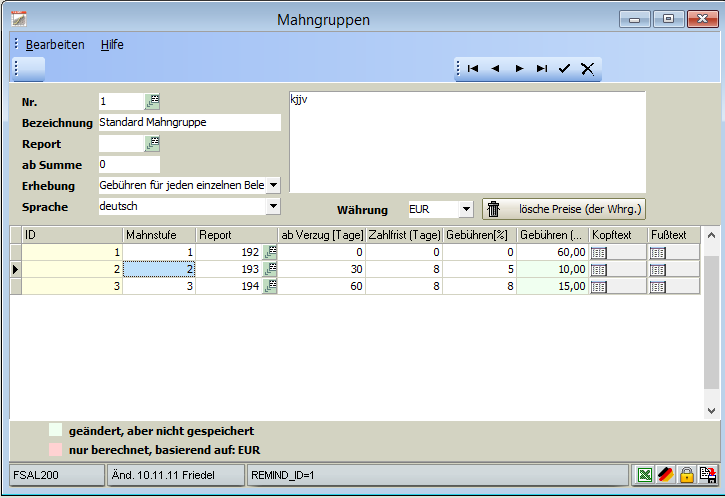
Task: Click the Gebühren cell 15,00
Action: pos(552,286)
